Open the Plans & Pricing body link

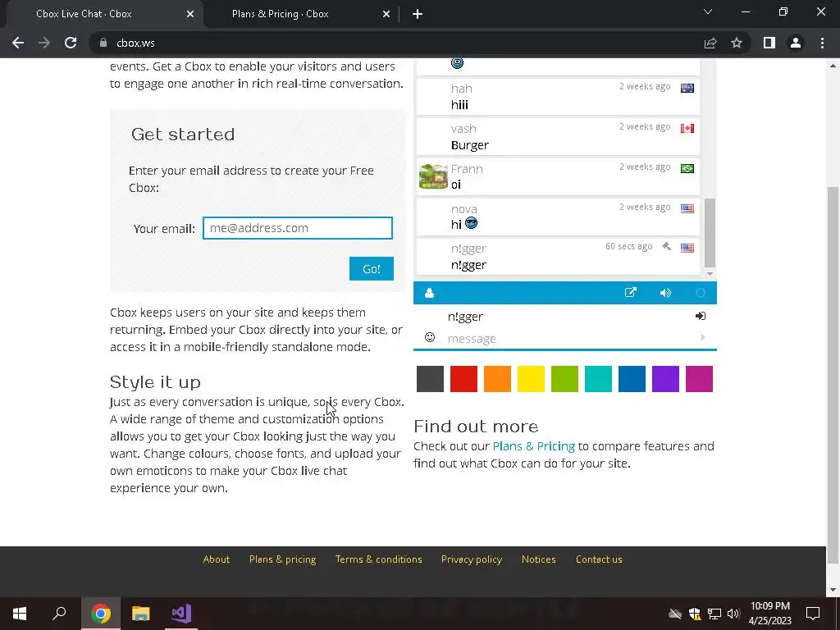pos(533,446)
